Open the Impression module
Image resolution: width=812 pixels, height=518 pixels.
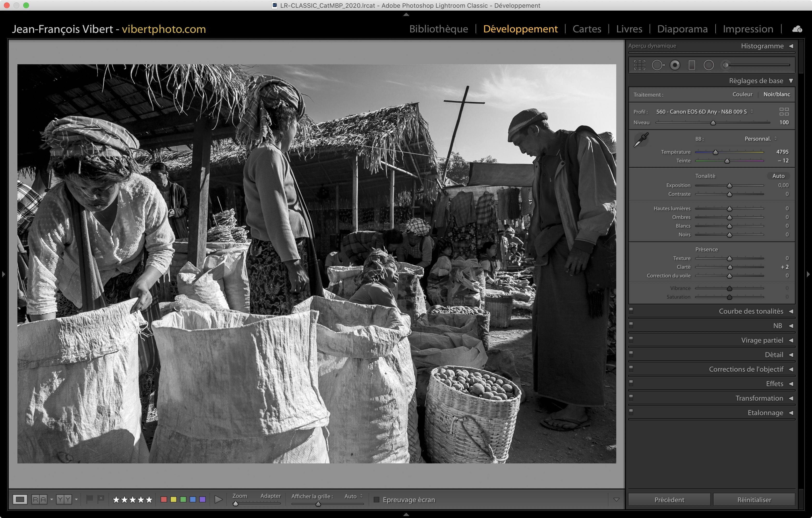click(747, 29)
